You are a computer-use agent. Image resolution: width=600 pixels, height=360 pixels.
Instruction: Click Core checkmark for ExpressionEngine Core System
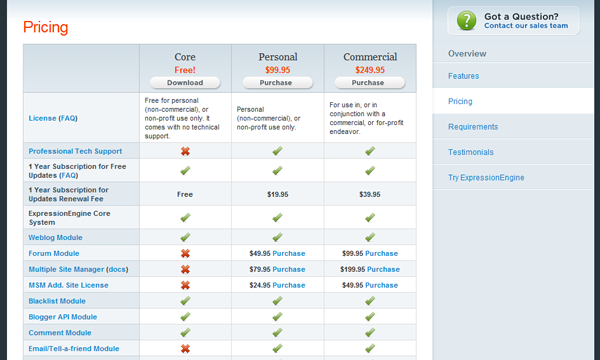185,217
